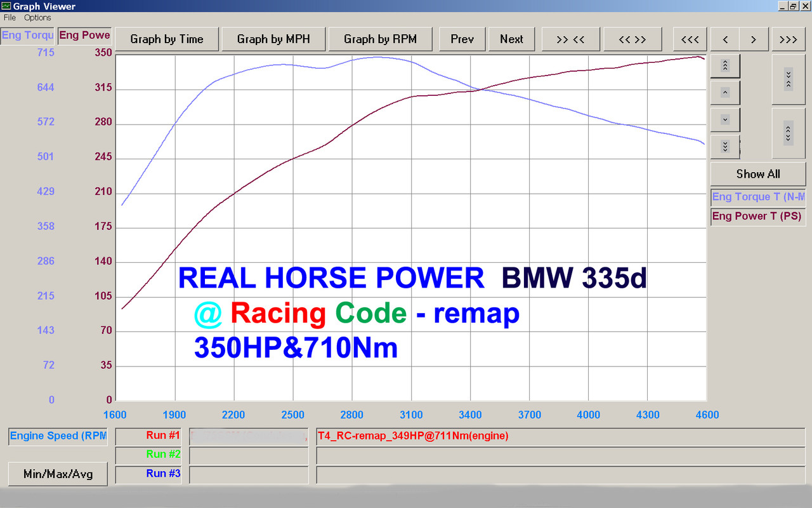Click the Show All button

[x=758, y=174]
